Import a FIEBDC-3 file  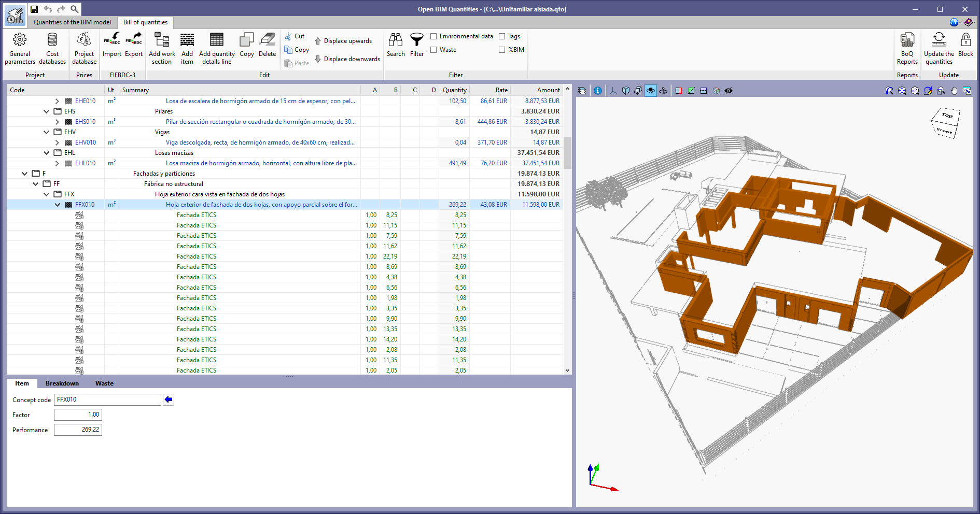111,45
